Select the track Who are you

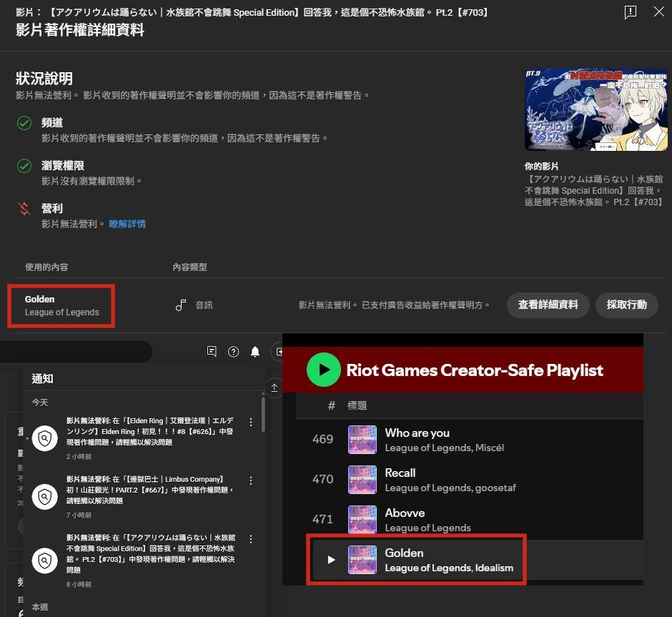(x=417, y=433)
